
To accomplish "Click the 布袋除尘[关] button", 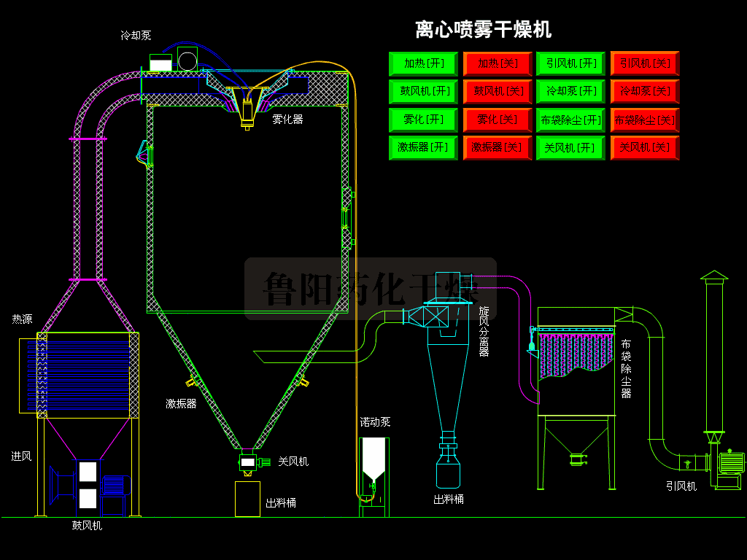I will click(x=645, y=120).
